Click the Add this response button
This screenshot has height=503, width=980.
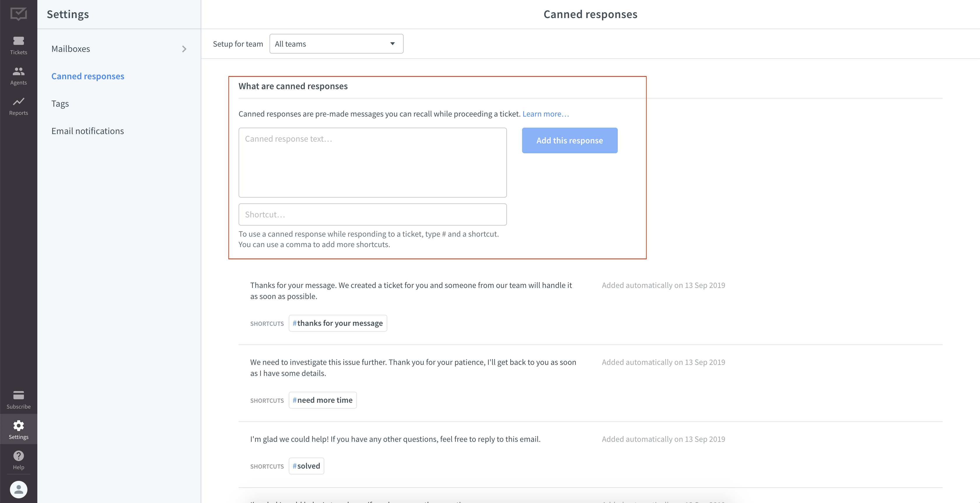pyautogui.click(x=570, y=140)
